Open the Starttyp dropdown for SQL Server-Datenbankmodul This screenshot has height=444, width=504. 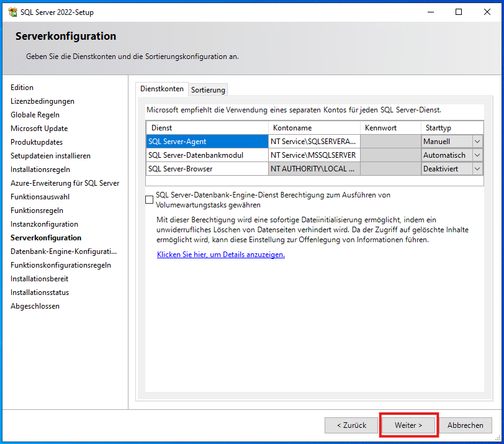point(476,155)
